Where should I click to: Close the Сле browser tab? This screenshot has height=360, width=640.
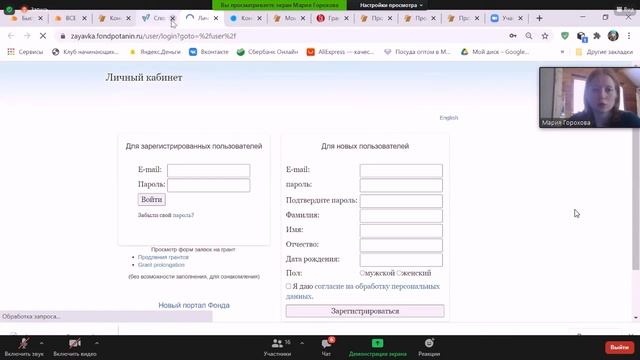tap(172, 18)
